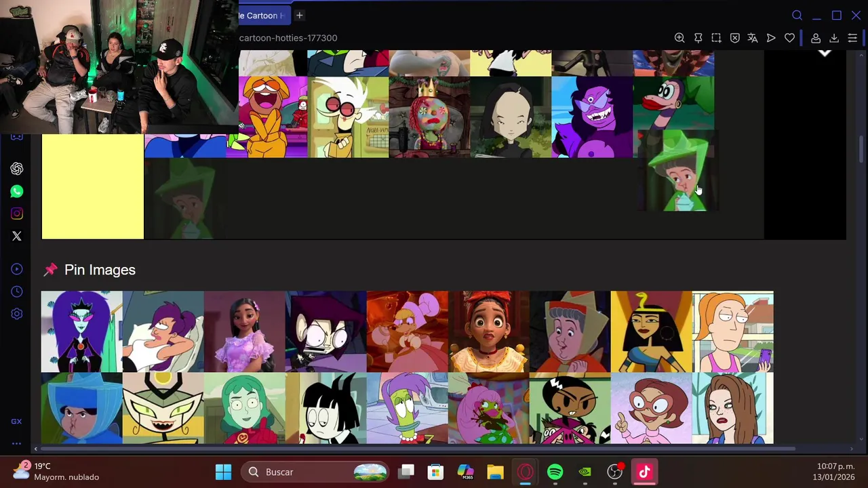Click the purple gem laughing tier image
This screenshot has height=488, width=868.
click(x=592, y=117)
